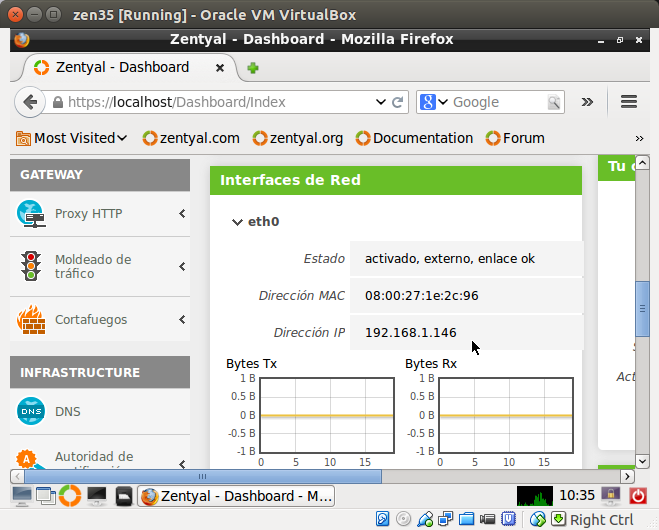Open the terminal monitor icon in taskbar
Viewport: 659px width, 530px height.
pos(97,496)
